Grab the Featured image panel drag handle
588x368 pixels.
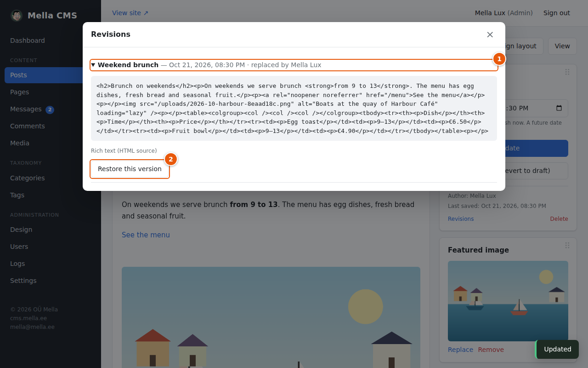[567, 246]
